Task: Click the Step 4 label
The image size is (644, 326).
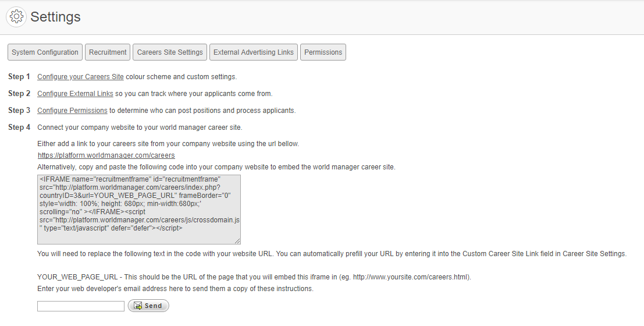Action: click(x=19, y=127)
